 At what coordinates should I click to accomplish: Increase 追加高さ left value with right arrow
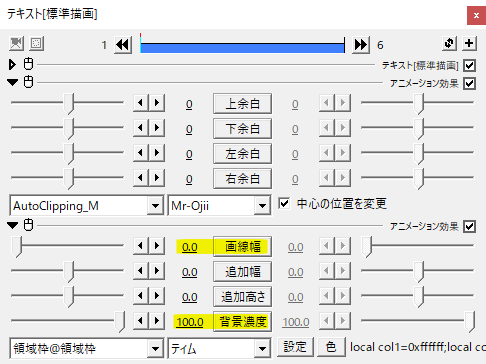(157, 296)
